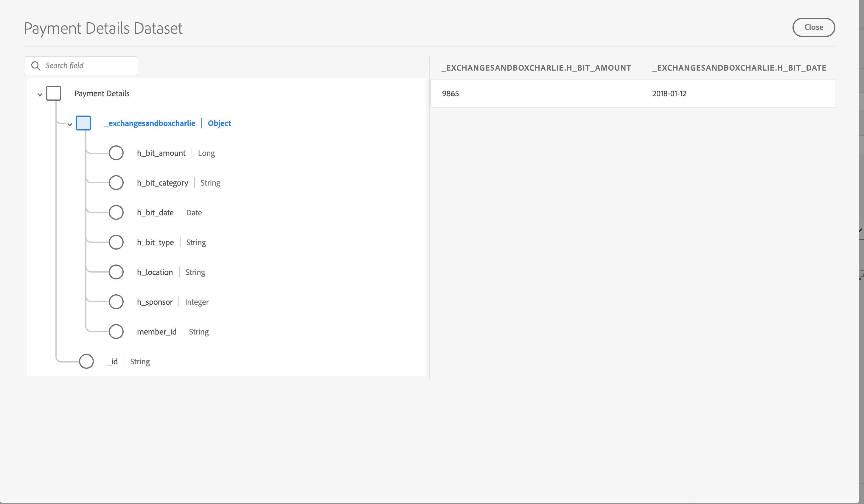Select the member_id radio button
Viewport: 864px width, 504px height.
click(116, 332)
